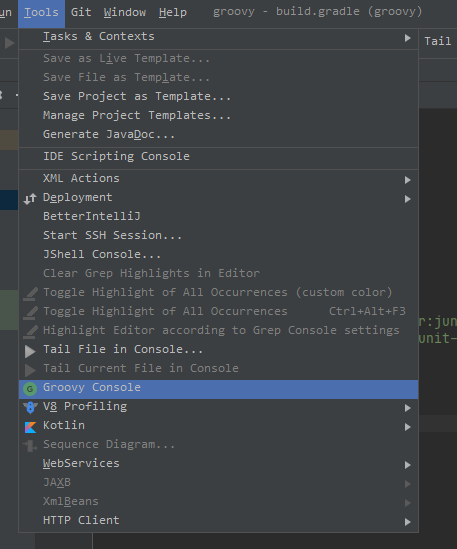Image resolution: width=457 pixels, height=549 pixels.
Task: Click the XmlBeans menu entry
Action: (219, 501)
